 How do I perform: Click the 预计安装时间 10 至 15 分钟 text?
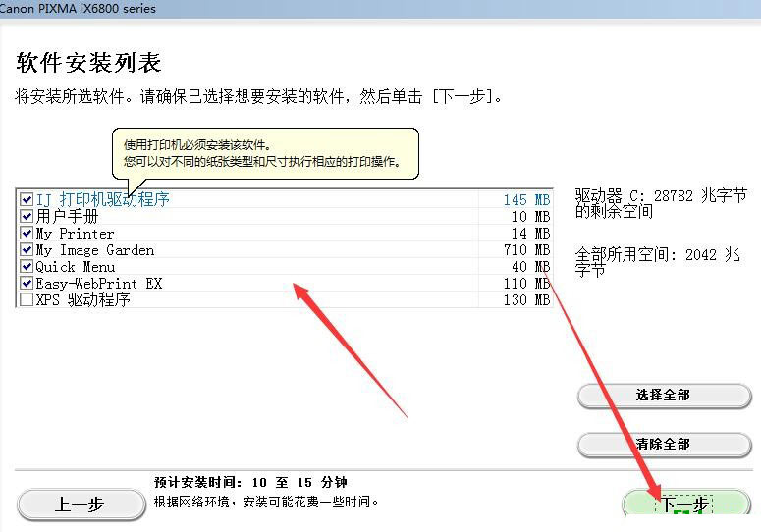250,483
